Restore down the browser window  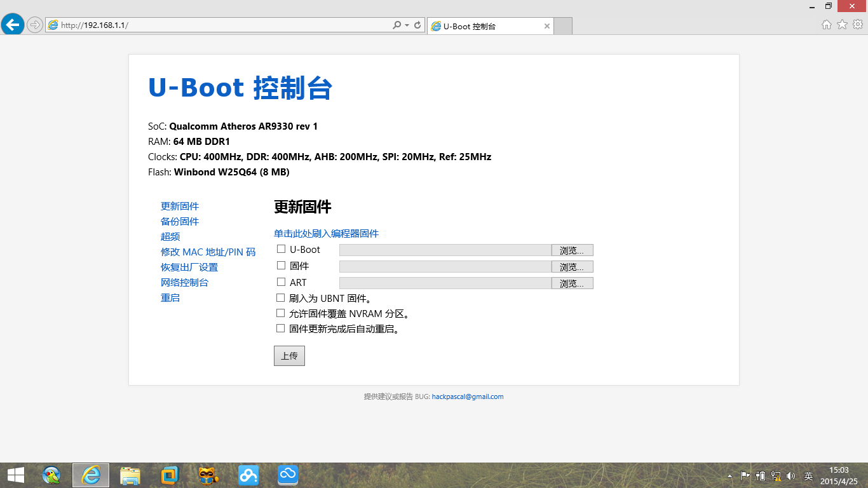pyautogui.click(x=829, y=6)
